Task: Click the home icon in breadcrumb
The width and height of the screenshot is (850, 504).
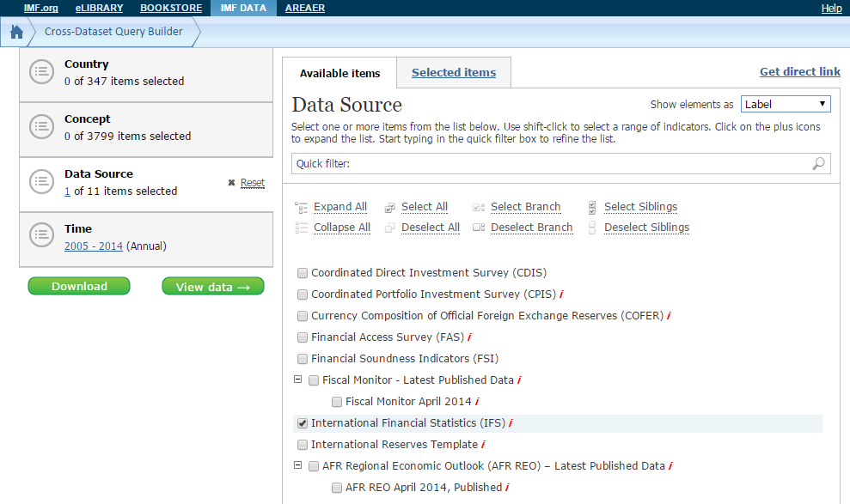Action: [x=16, y=33]
